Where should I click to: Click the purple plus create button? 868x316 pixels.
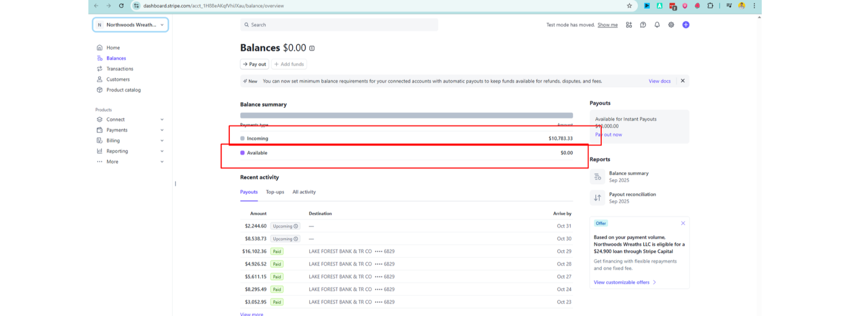[685, 25]
